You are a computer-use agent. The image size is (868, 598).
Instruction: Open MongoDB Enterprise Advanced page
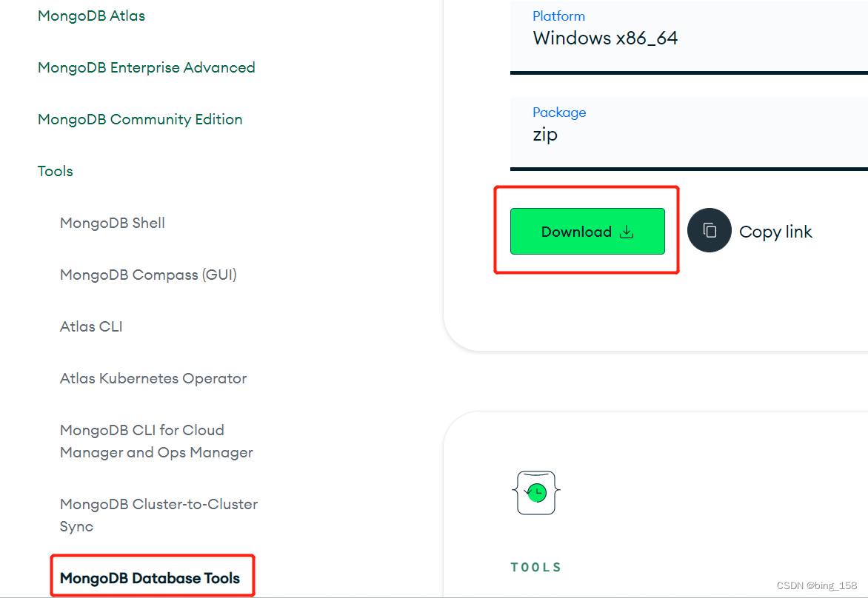click(x=146, y=67)
